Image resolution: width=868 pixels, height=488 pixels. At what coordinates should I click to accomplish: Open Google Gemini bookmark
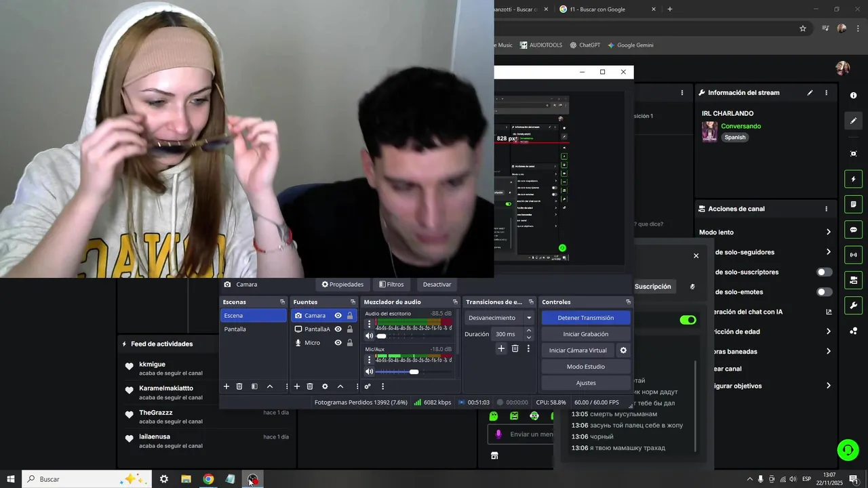[630, 45]
